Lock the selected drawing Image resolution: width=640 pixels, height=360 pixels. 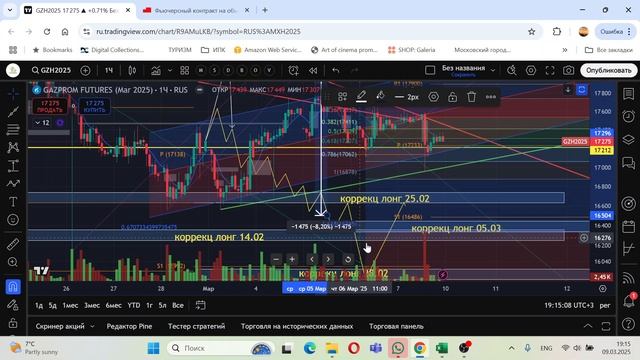453,97
